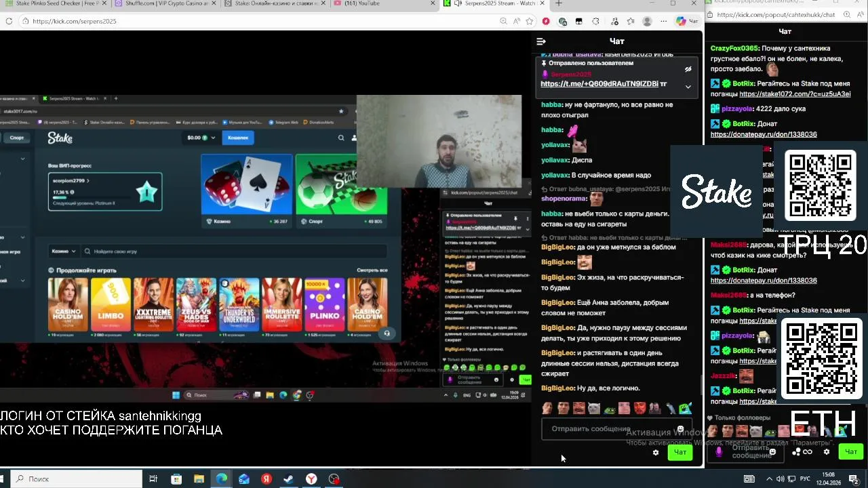Open the Extensions puzzle menu
Screen dimensions: 868x488
click(595, 21)
